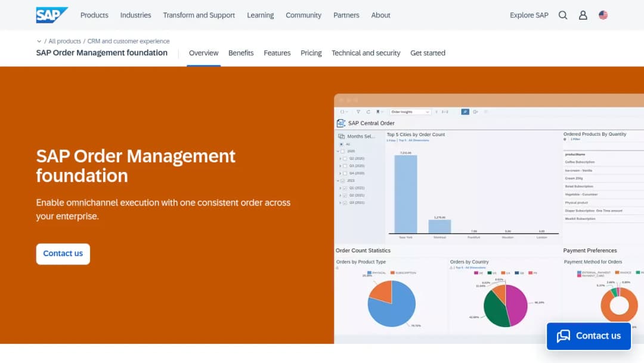Toggle the 2021 checkbox
The height and width of the screenshot is (363, 644).
pyautogui.click(x=342, y=180)
